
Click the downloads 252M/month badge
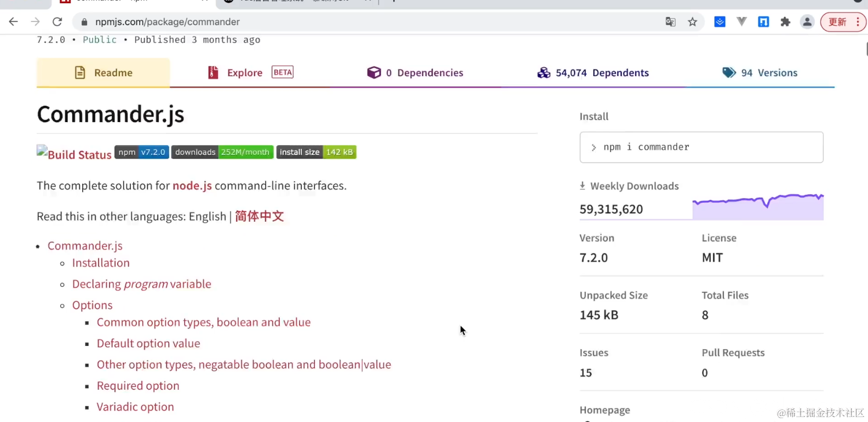click(222, 152)
